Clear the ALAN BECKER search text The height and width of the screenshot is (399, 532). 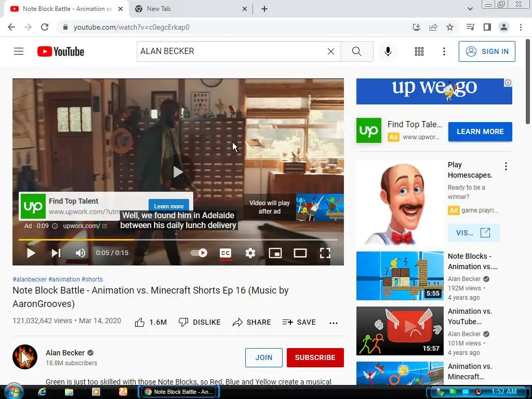331,51
